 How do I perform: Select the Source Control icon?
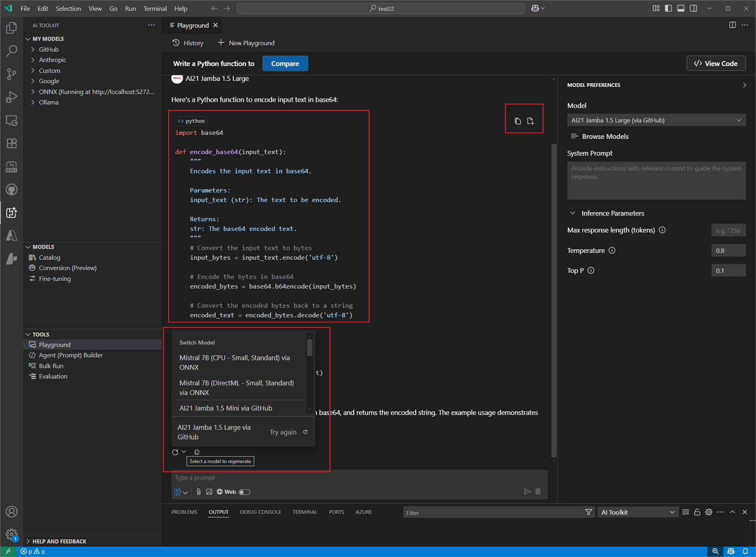(x=12, y=74)
